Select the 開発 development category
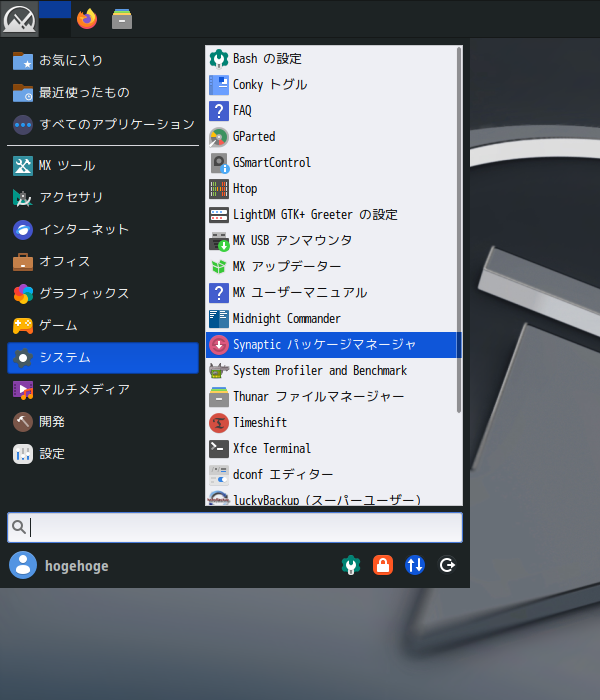This screenshot has height=700, width=600. [103, 421]
